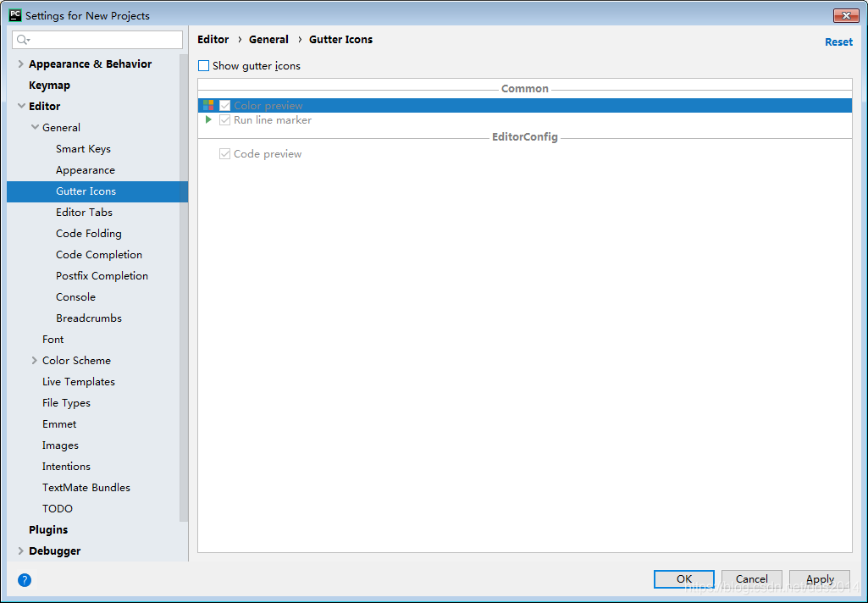Click the Reset link
This screenshot has height=603, width=868.
coord(838,42)
